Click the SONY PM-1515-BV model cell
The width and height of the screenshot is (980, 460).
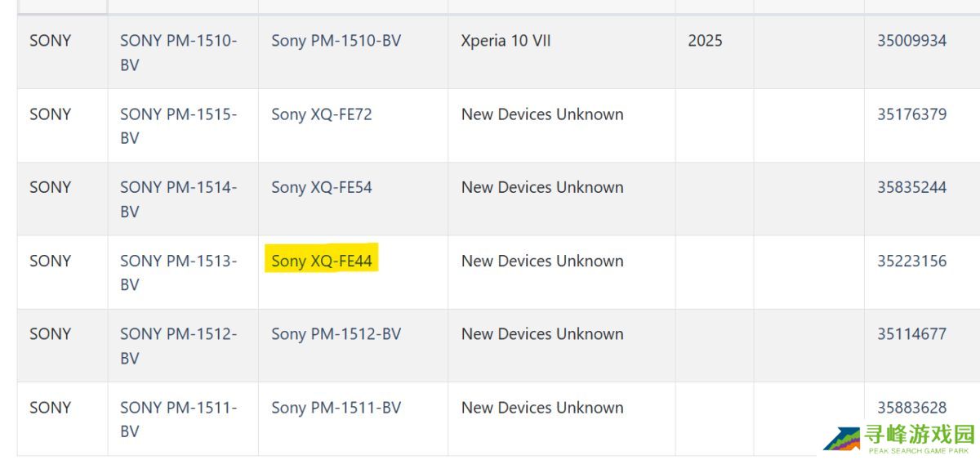[178, 126]
